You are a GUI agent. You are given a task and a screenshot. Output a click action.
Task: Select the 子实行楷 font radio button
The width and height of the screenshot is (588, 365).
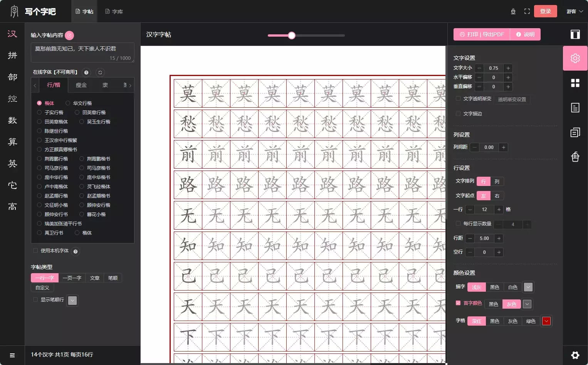[39, 112]
